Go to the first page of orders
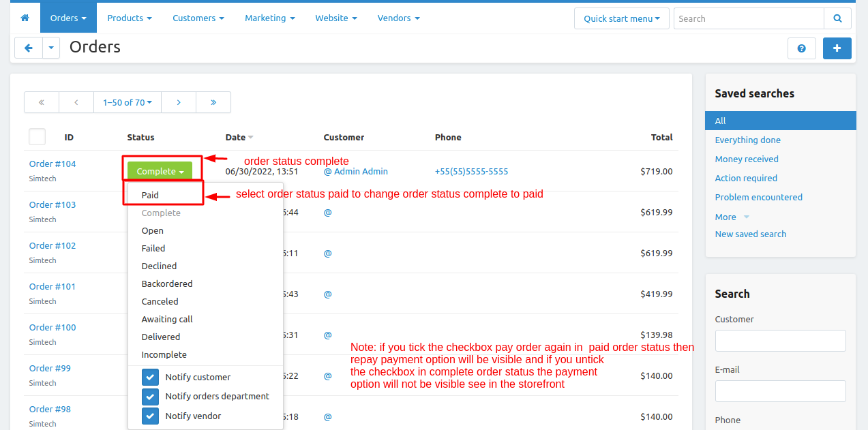Screen dimensions: 868x430 pyautogui.click(x=42, y=102)
